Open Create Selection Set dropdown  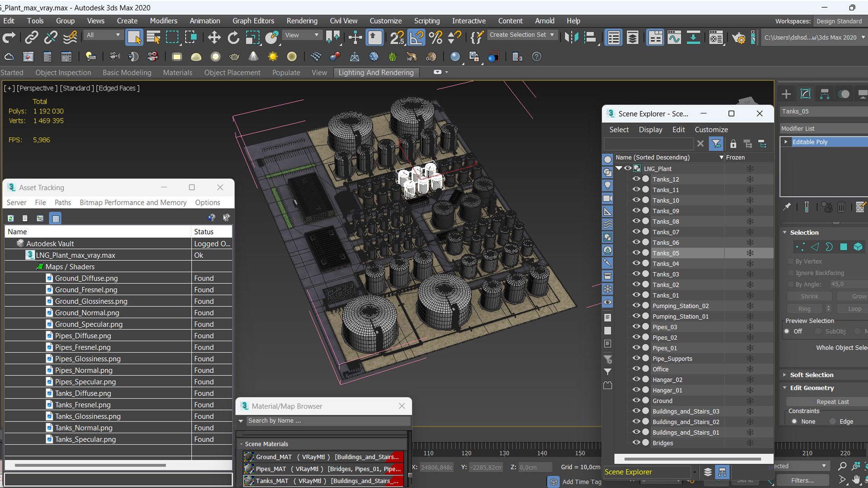tap(522, 35)
